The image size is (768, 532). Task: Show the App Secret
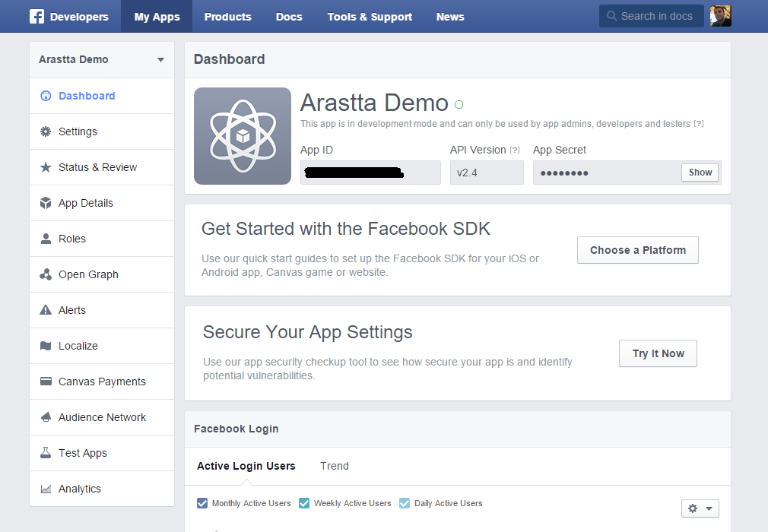[x=700, y=173]
